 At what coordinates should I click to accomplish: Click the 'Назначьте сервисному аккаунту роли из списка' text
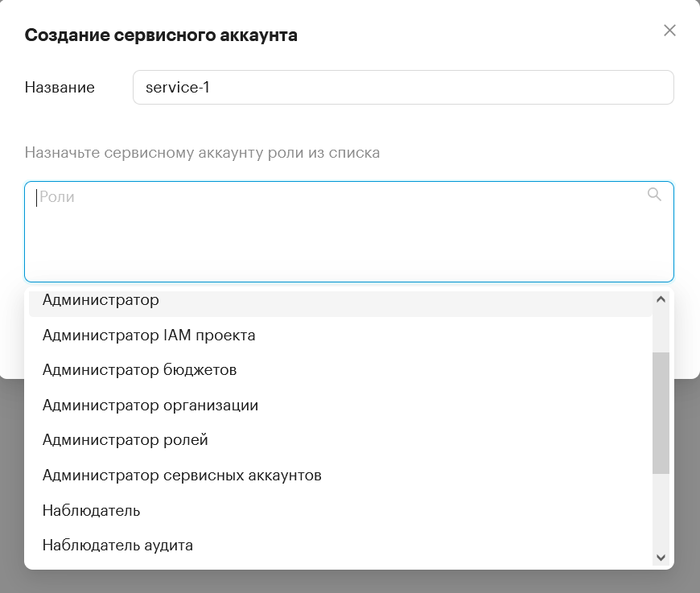tap(202, 153)
